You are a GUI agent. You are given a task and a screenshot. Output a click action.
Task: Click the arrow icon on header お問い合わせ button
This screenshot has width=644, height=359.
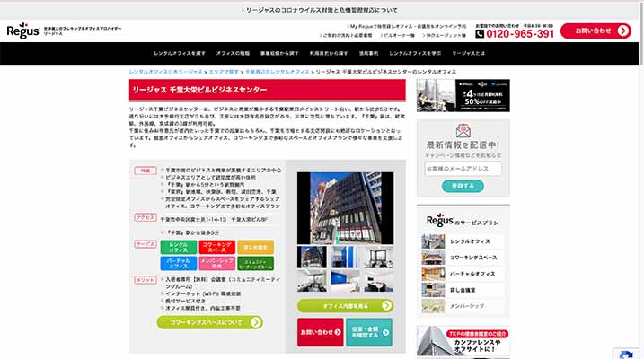coord(623,31)
